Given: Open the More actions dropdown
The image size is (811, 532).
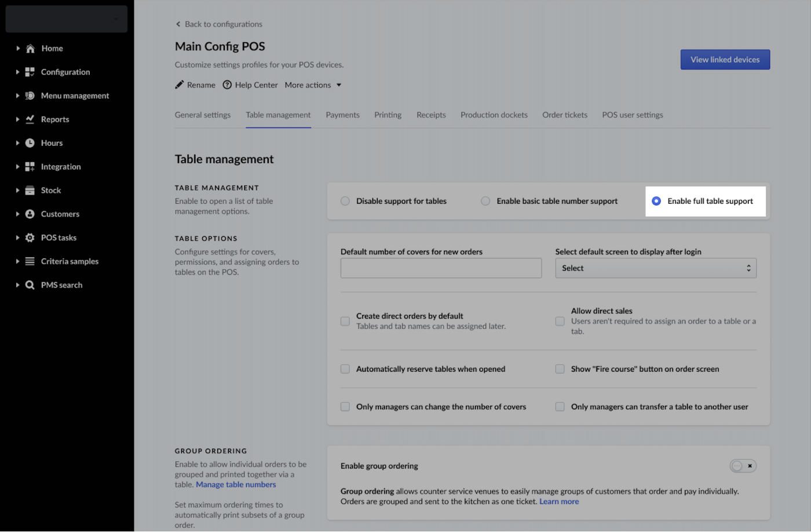Looking at the screenshot, I should point(313,85).
